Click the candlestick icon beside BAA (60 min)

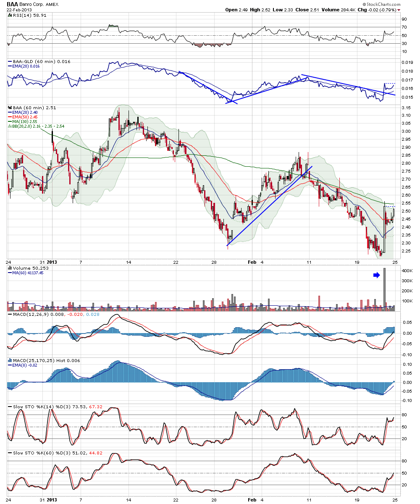[9, 108]
